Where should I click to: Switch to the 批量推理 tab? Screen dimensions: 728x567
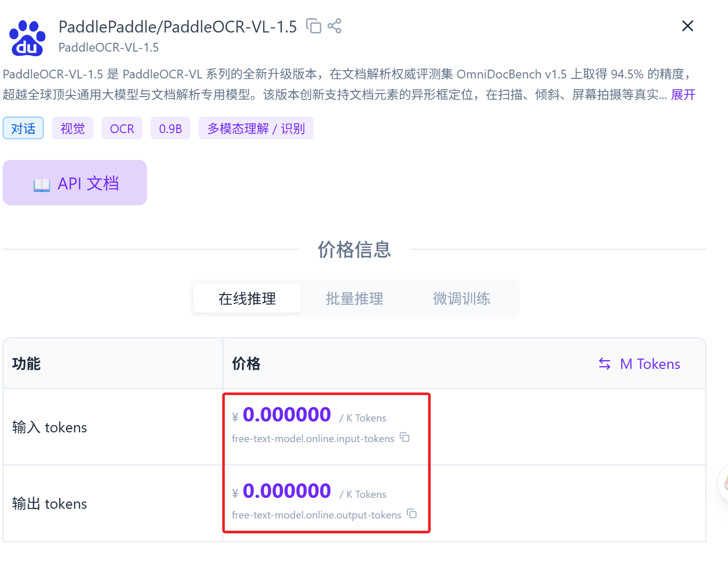pos(354,298)
